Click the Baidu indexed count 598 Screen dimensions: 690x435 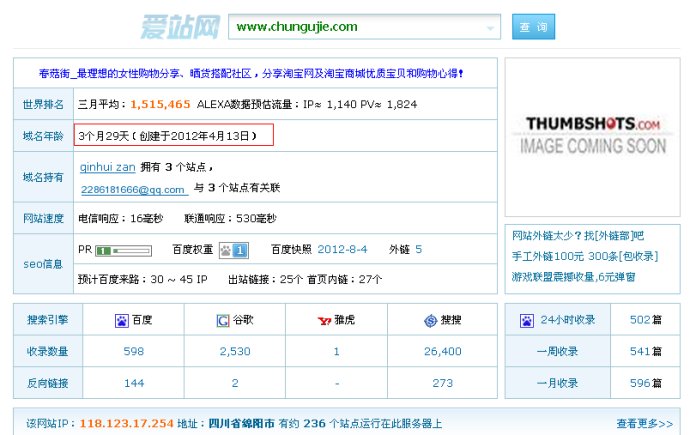point(133,352)
